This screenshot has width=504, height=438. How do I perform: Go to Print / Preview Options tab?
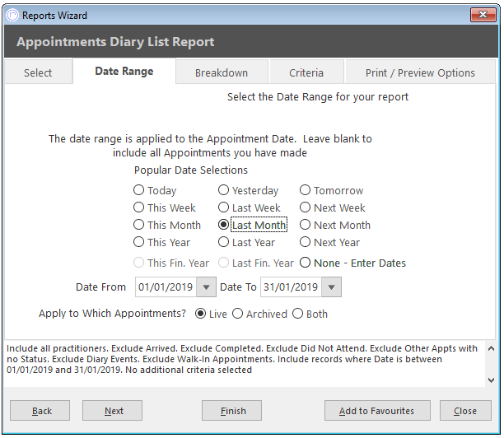coord(420,72)
